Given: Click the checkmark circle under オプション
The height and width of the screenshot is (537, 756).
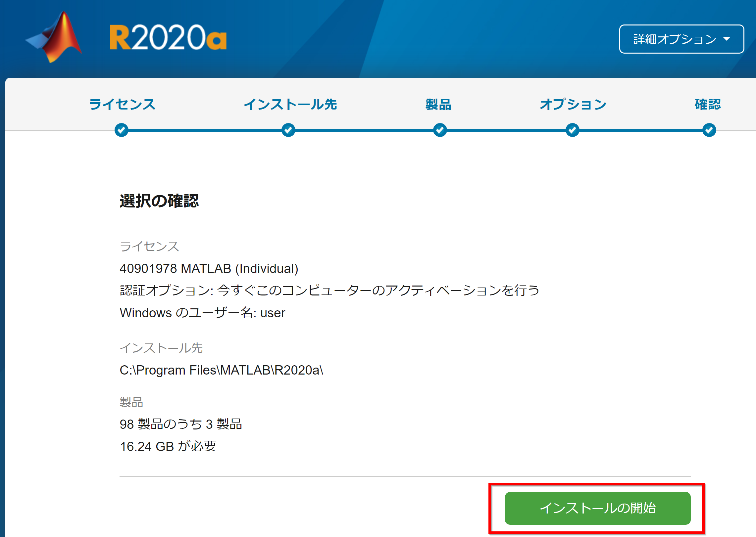Looking at the screenshot, I should [x=573, y=130].
